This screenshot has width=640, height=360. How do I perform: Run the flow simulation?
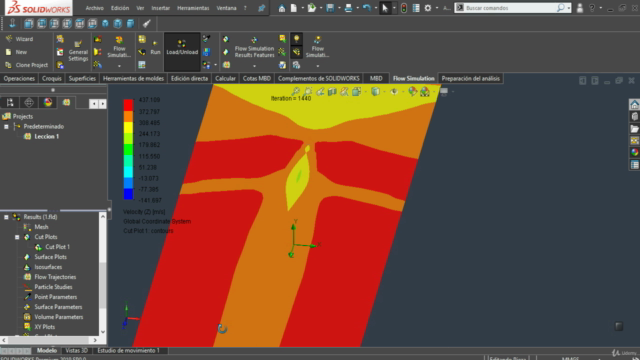(155, 49)
